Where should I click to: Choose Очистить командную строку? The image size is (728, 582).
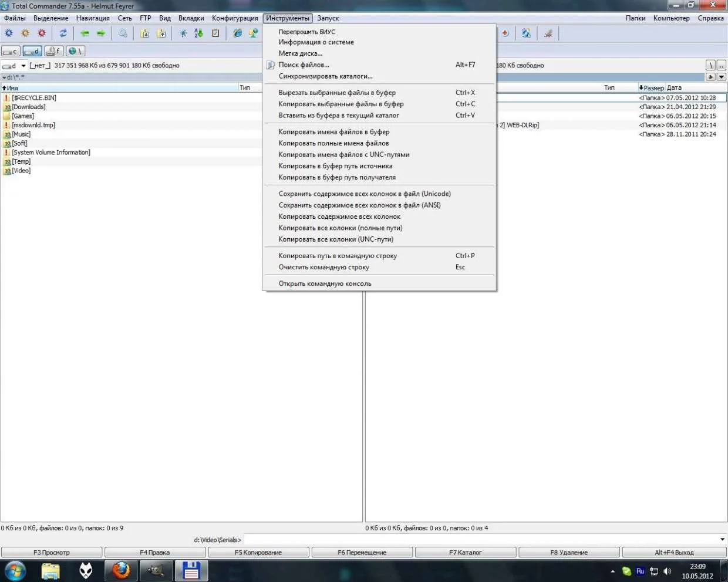point(379,267)
